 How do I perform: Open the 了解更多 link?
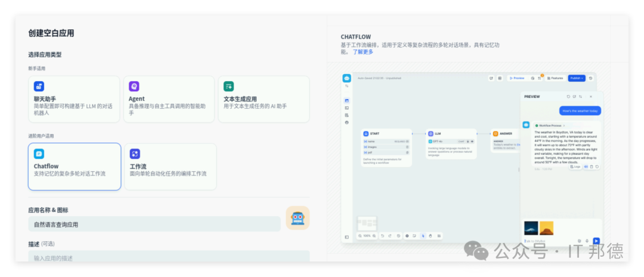coord(363,52)
